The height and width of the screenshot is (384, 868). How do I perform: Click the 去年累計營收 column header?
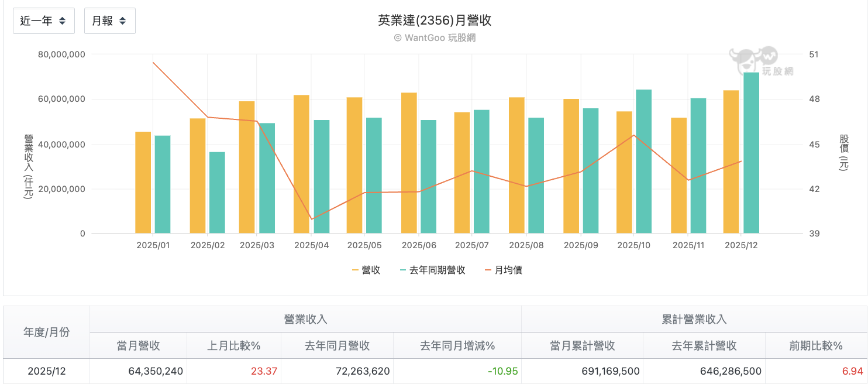[x=704, y=345]
